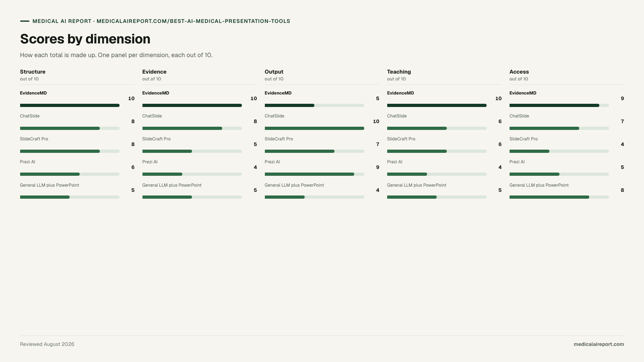Click the Scores by dimension heading
644x362 pixels.
pos(85,39)
